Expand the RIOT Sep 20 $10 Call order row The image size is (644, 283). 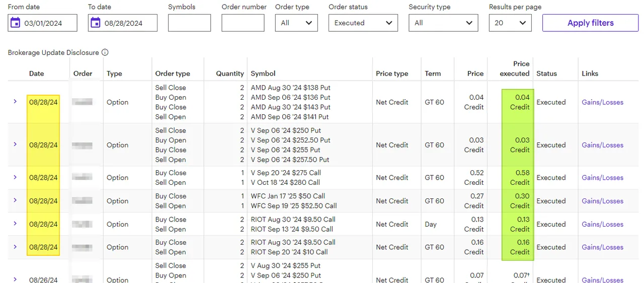click(x=15, y=247)
